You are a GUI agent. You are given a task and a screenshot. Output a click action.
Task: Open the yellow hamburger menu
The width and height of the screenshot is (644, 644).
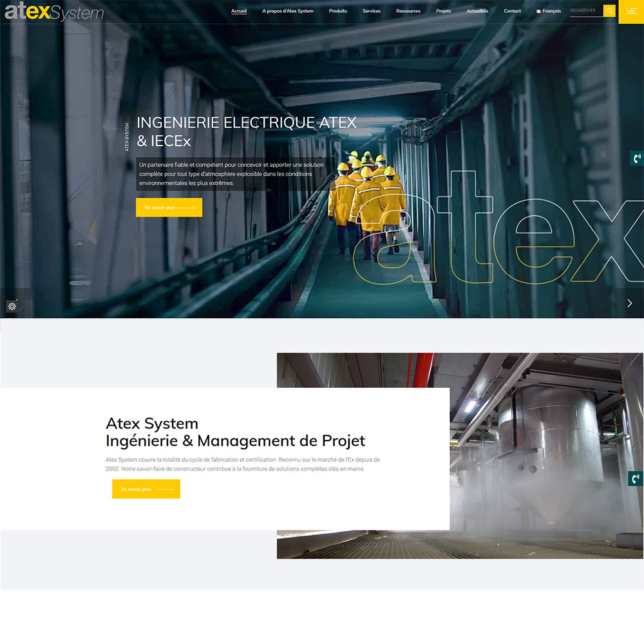pos(631,12)
